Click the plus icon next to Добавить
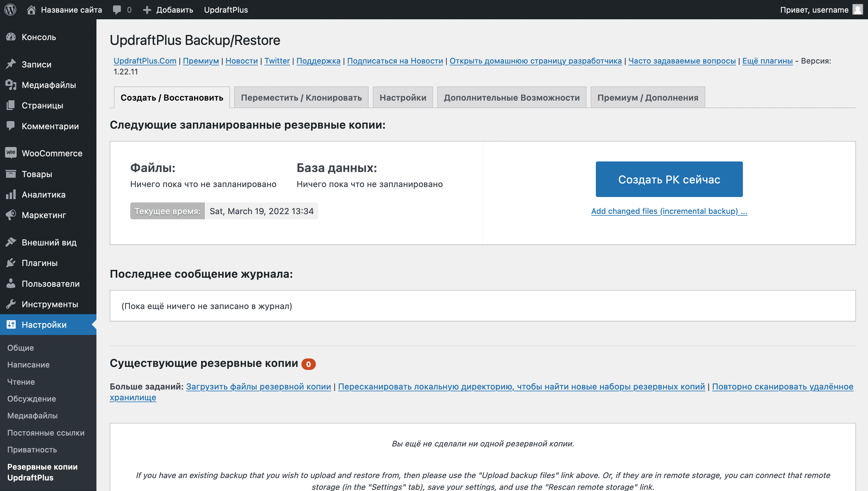This screenshot has width=868, height=491. point(147,10)
